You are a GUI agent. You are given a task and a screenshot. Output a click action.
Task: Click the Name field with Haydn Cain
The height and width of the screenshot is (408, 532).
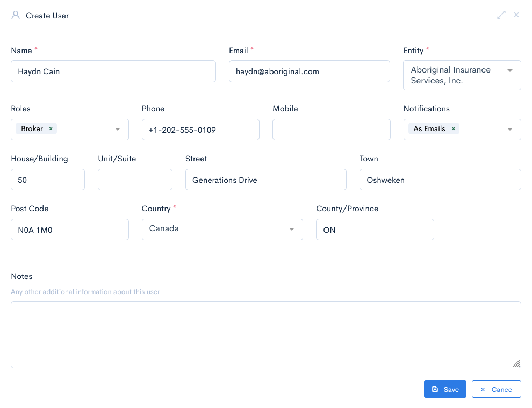click(x=113, y=71)
